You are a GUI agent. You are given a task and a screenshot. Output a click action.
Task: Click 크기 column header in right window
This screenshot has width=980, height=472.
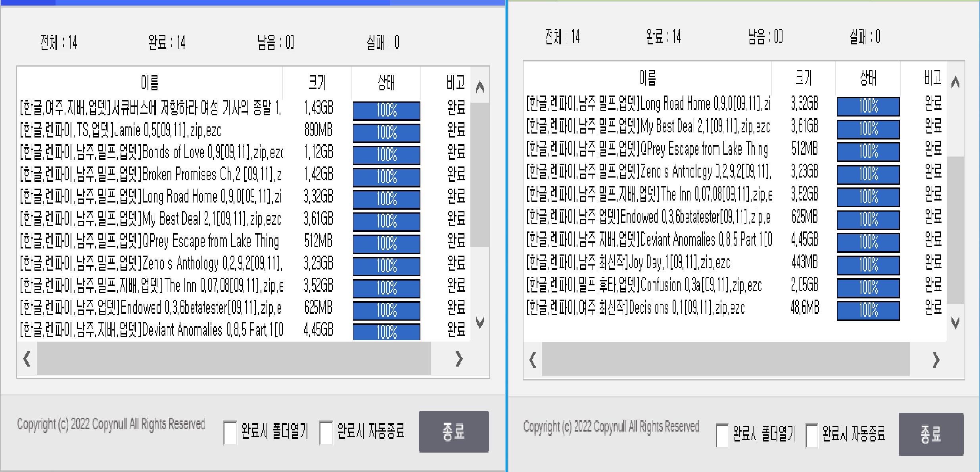804,78
